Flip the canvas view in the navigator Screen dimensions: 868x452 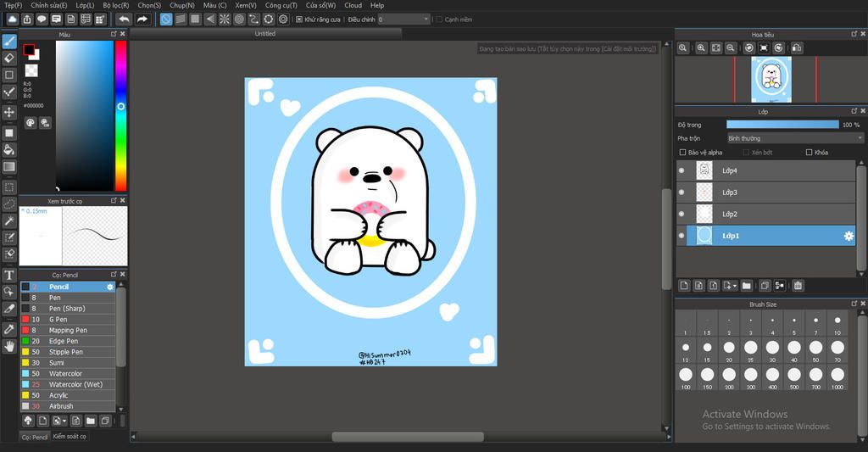click(797, 48)
